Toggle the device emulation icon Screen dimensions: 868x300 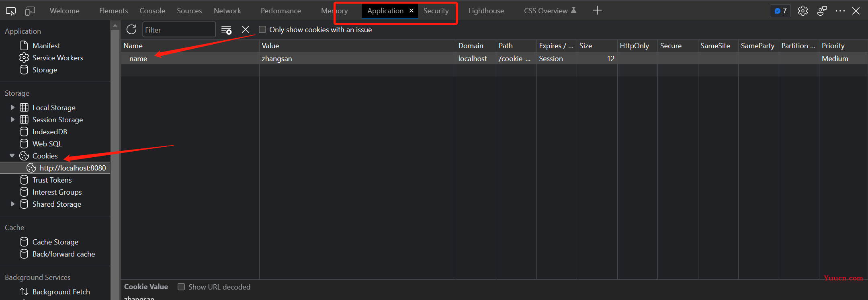30,11
